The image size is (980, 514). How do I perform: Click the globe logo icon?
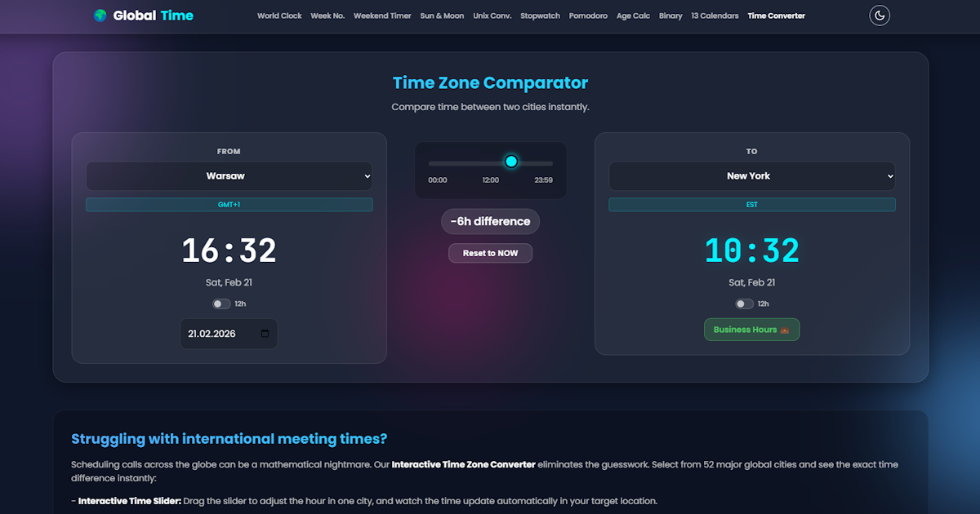click(100, 16)
